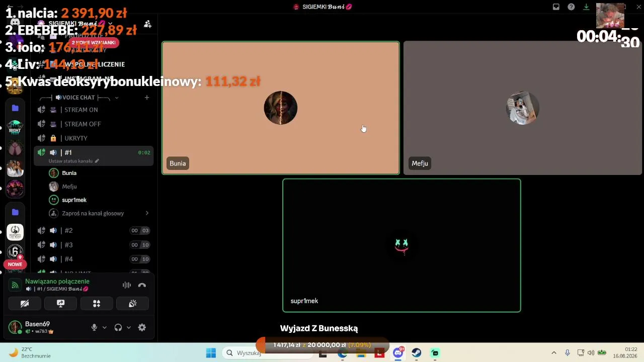Toggle the camera button in voice panel
The width and height of the screenshot is (644, 362).
coord(25,304)
